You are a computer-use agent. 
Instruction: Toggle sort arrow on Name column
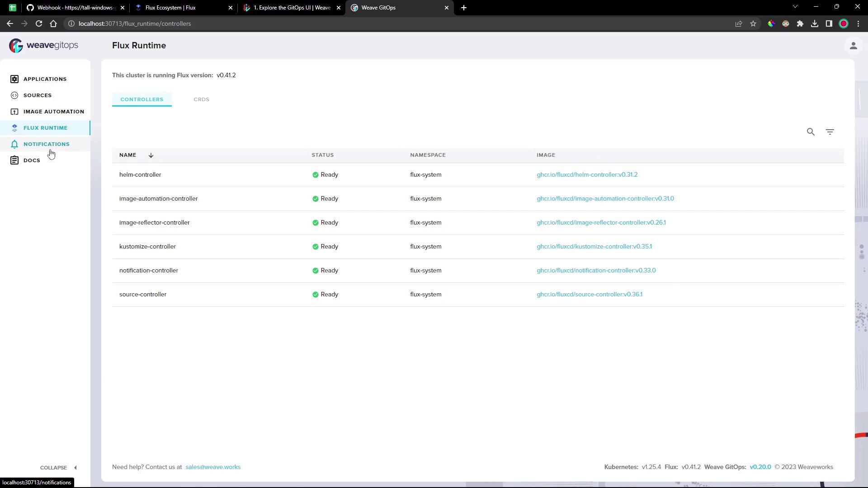[151, 155]
